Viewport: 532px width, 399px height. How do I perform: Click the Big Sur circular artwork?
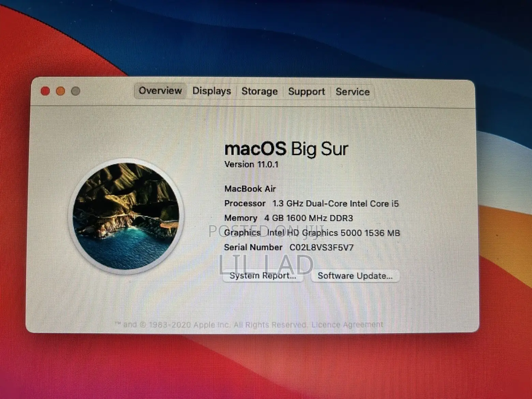[127, 216]
